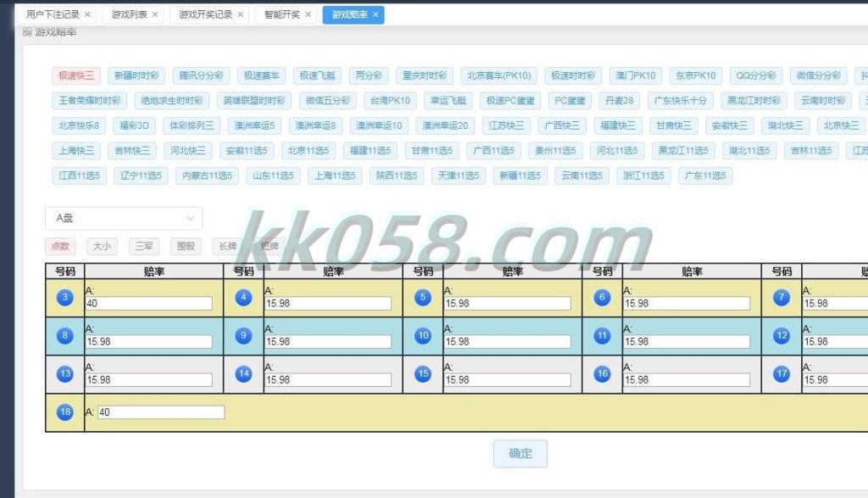Screen dimensions: 868x498
Task: Edit odds field for number 16
Action: click(687, 380)
